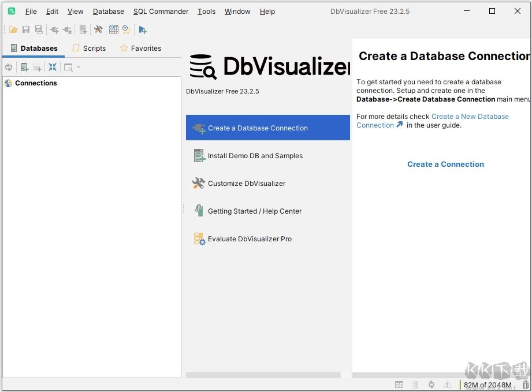Viewport: 532px width, 392px height.
Task: Switch to the Databases tab
Action: click(34, 48)
